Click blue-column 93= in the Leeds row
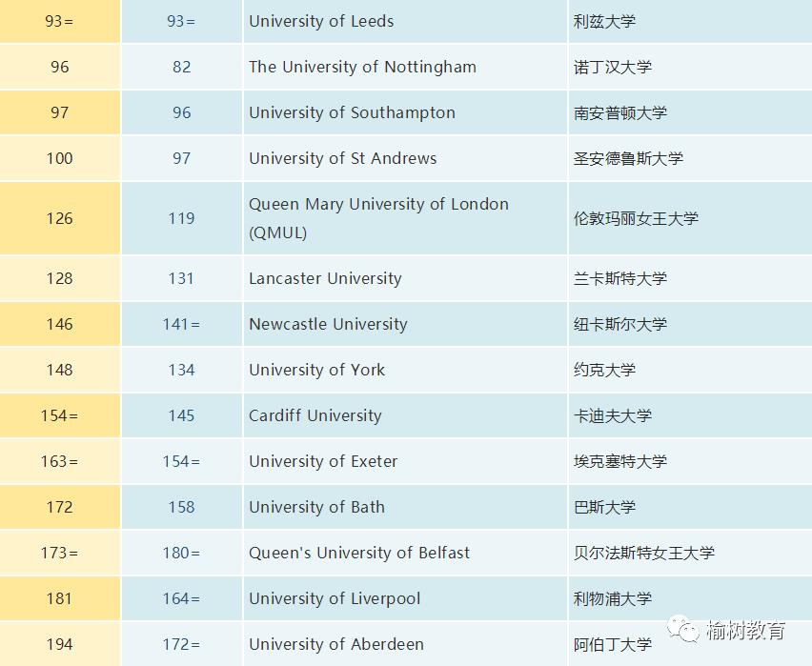The height and width of the screenshot is (666, 812). pyautogui.click(x=181, y=21)
